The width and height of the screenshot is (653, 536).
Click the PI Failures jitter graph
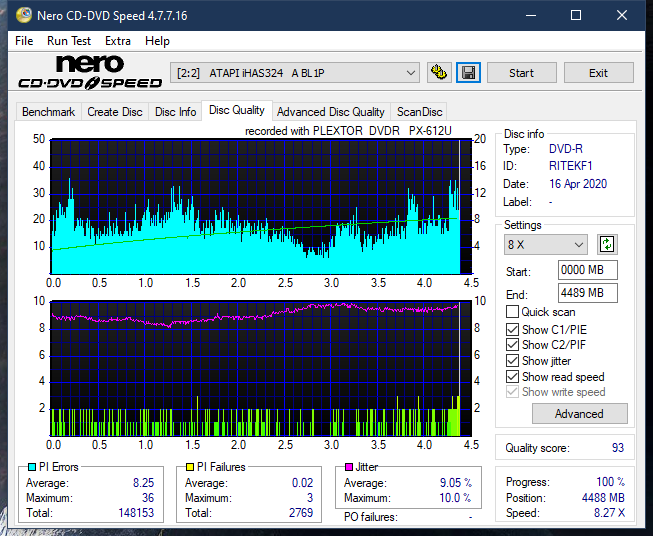[261, 369]
